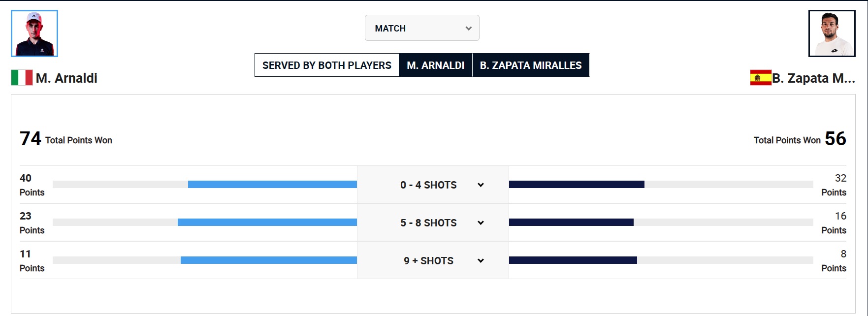Viewport: 868px width, 316px height.
Task: Click M. Arnaldi's player photo
Action: coord(34,33)
